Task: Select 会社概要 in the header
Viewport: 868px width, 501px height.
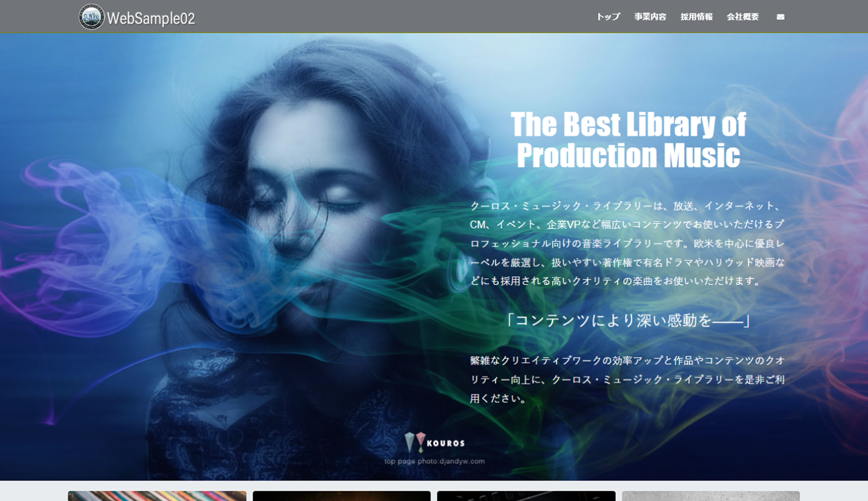Action: pos(742,17)
